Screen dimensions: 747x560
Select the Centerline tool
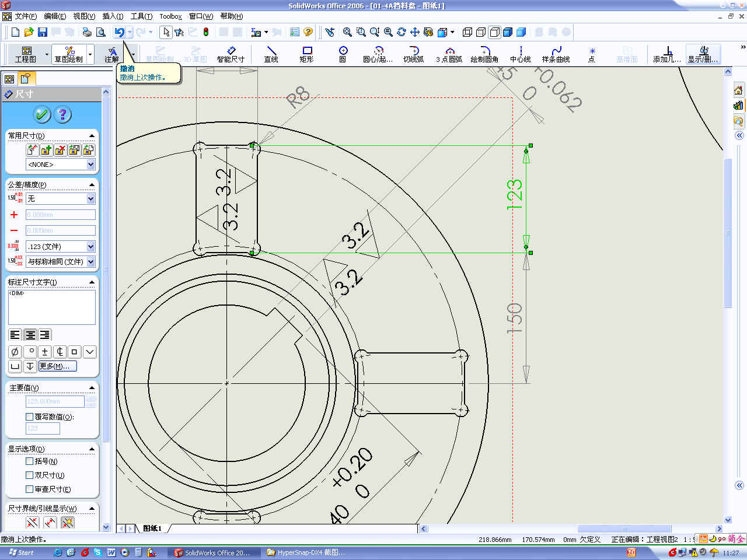pyautogui.click(x=520, y=54)
